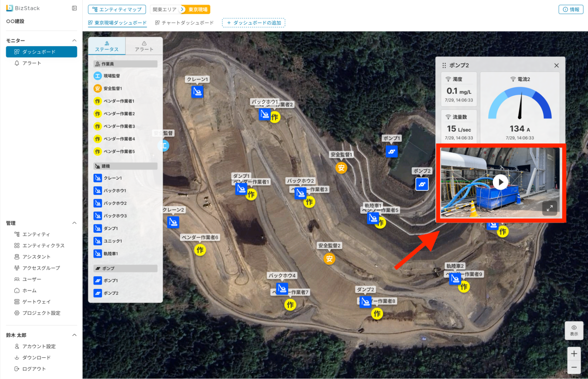588x379 pixels.
Task: Collapse the モニター section chevron
Action: (74, 41)
